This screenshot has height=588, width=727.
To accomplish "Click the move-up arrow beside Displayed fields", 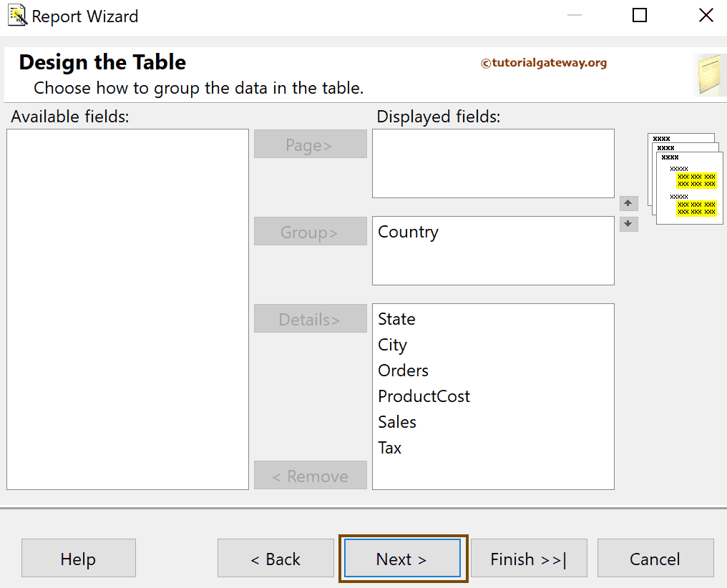I will pos(628,203).
